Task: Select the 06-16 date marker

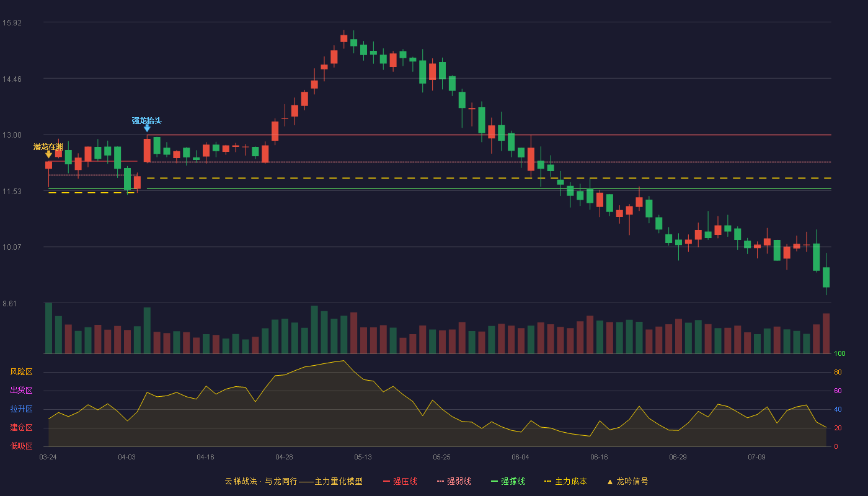Action: coord(599,457)
